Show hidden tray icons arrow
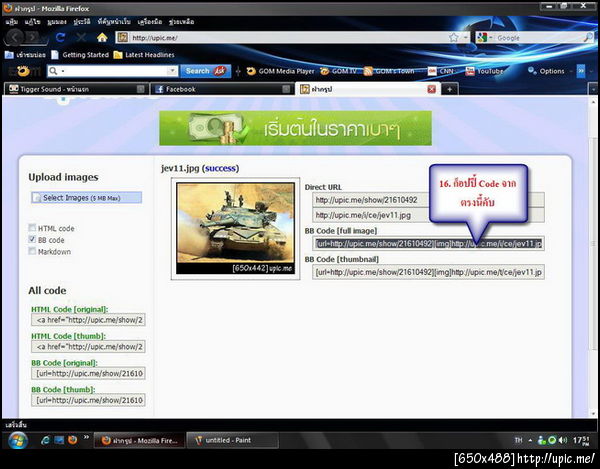600x469 pixels. pos(530,440)
